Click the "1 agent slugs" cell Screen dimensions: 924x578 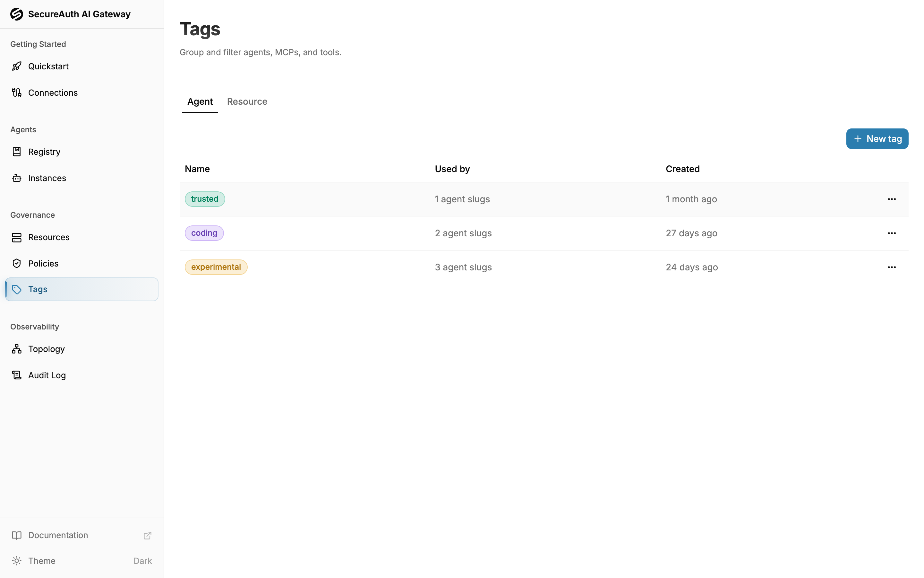click(462, 199)
